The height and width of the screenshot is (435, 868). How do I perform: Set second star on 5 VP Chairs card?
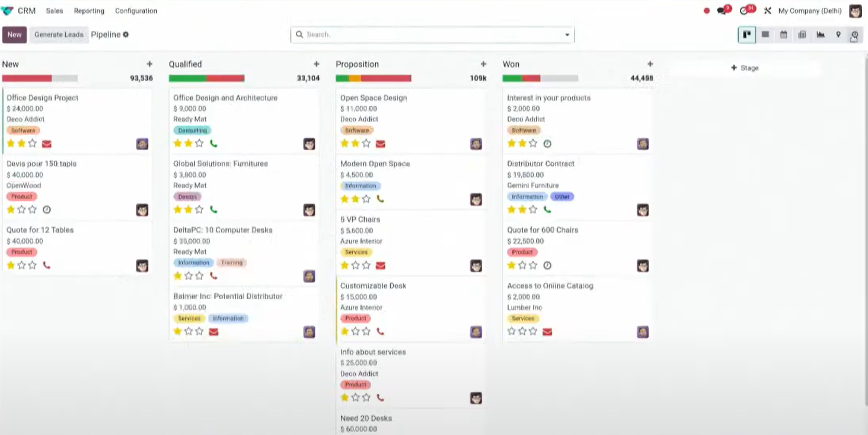(x=355, y=265)
